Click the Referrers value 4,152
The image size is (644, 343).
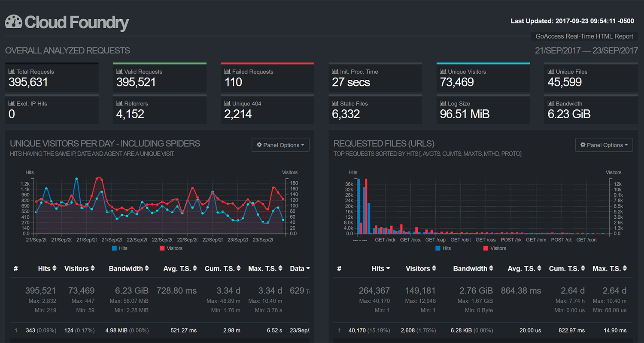coord(130,114)
